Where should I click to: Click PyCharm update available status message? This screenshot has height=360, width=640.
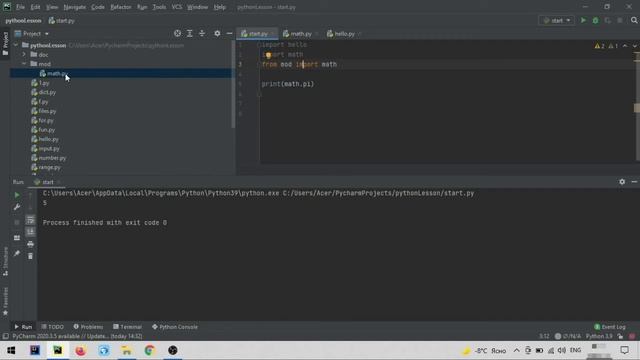point(77,336)
